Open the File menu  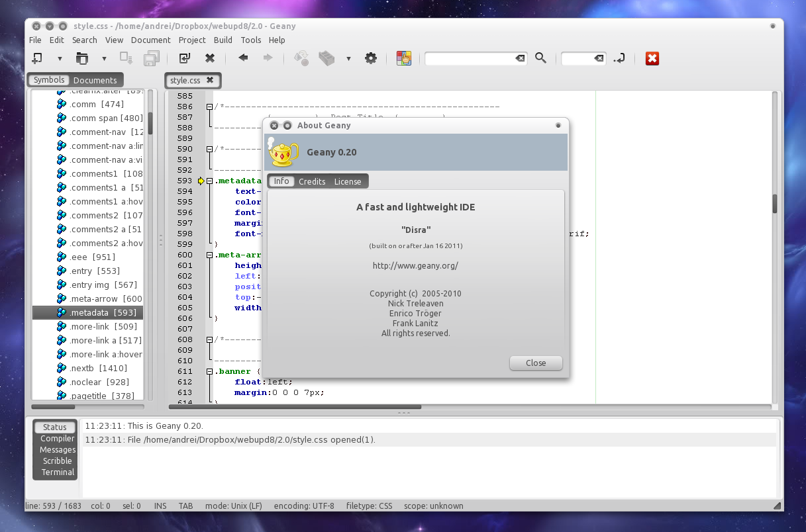coord(35,40)
